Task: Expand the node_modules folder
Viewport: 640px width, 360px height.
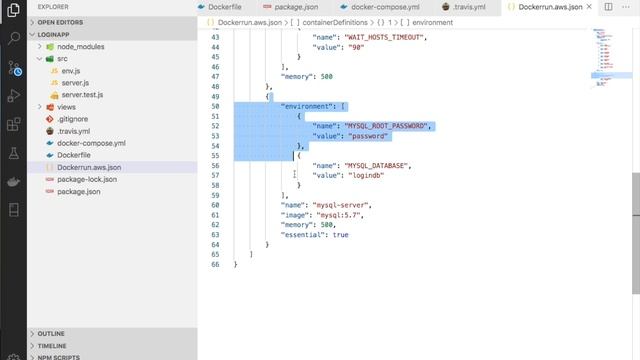Action: [80, 47]
